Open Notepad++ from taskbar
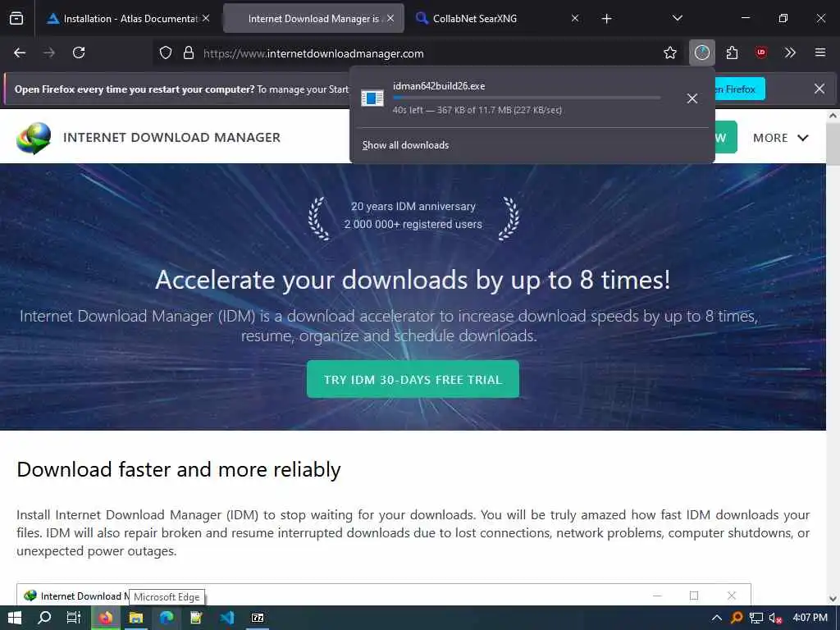Screen dimensions: 840x630 click(197, 618)
